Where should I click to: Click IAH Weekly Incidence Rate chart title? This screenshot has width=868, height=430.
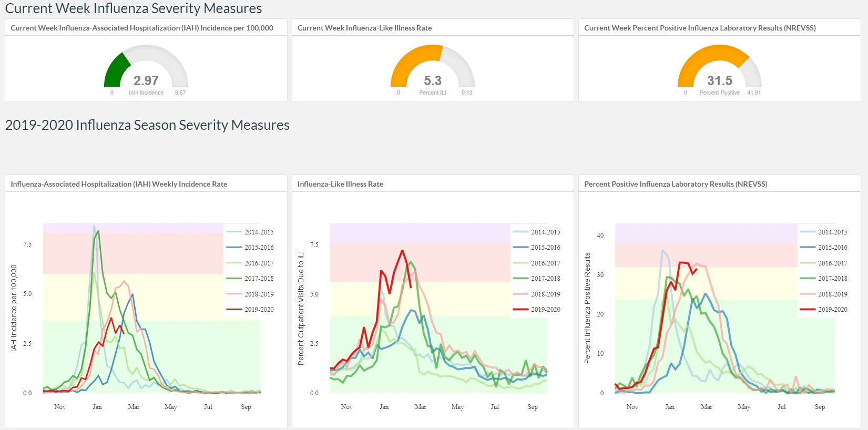[x=119, y=184]
